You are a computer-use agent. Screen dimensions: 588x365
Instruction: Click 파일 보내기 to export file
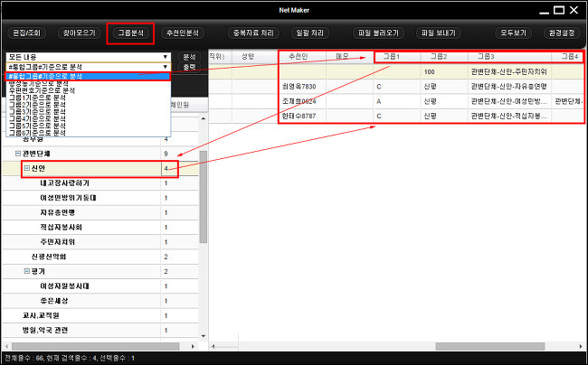click(439, 33)
